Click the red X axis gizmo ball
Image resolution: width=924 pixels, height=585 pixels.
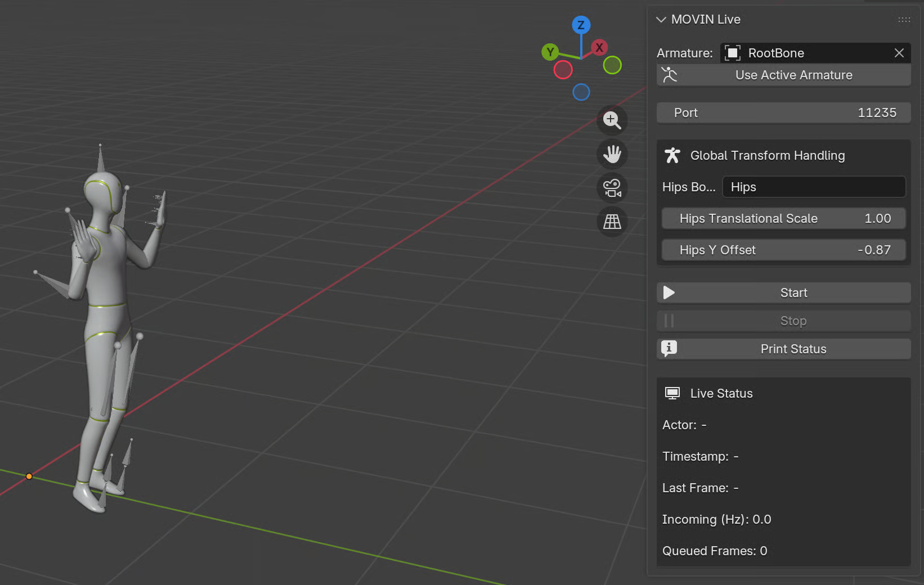(599, 48)
